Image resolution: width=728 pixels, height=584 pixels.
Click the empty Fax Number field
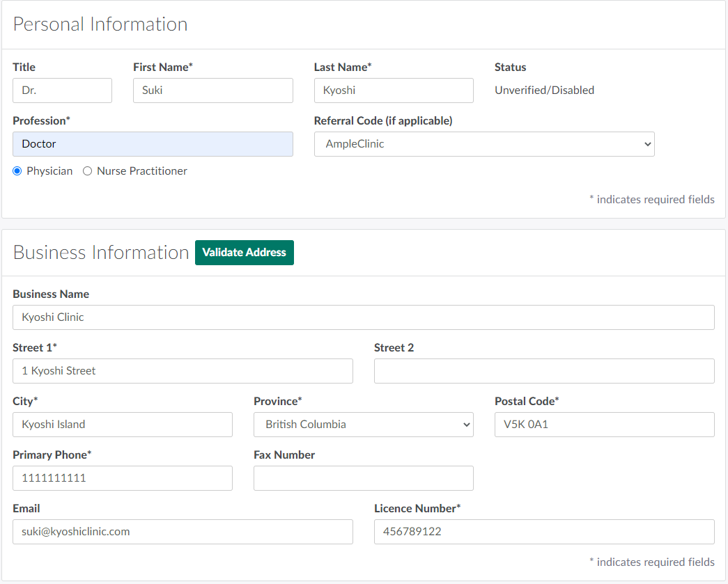coord(363,478)
